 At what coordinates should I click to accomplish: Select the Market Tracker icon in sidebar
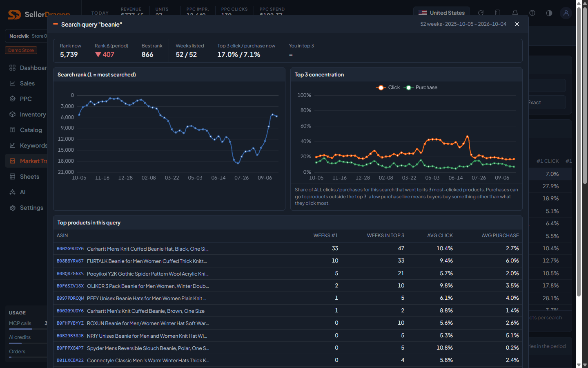pyautogui.click(x=13, y=161)
